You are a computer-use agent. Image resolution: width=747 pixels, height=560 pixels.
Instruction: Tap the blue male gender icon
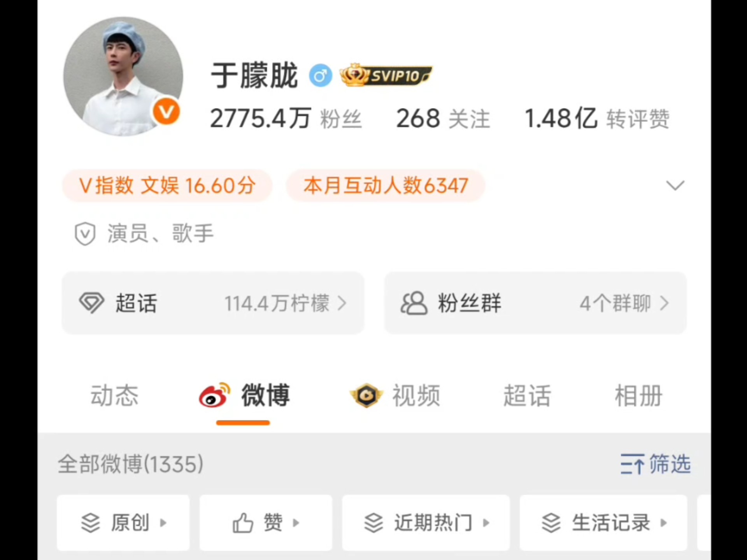pyautogui.click(x=321, y=75)
